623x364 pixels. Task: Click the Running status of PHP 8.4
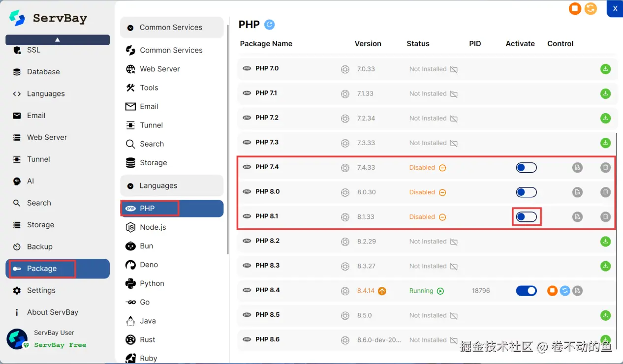[x=427, y=291]
